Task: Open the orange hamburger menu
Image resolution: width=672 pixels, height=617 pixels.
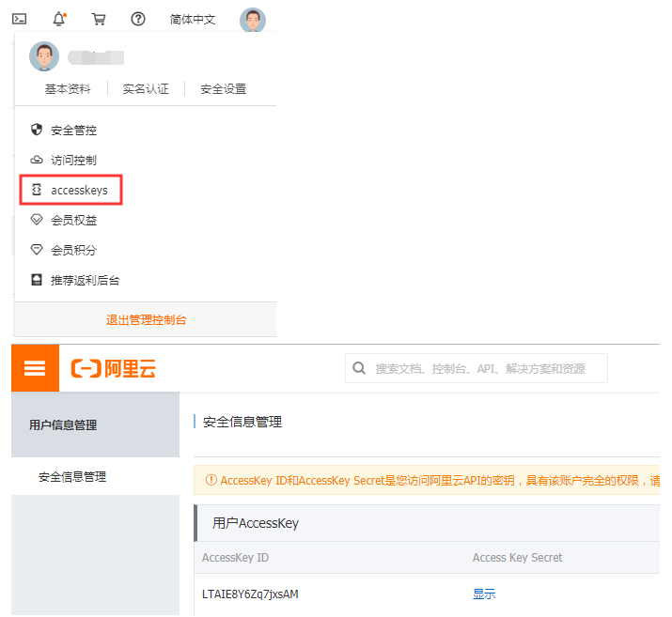Action: point(35,368)
